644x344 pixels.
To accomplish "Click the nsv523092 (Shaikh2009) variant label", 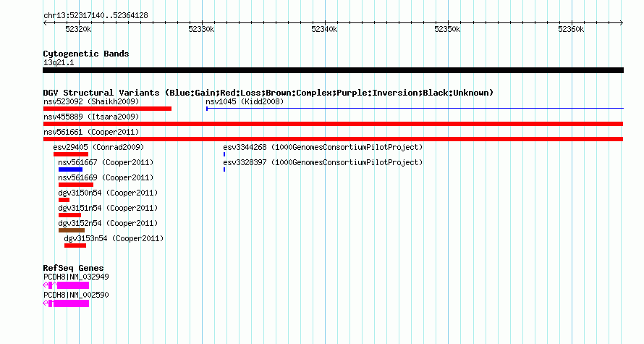I will point(91,101).
